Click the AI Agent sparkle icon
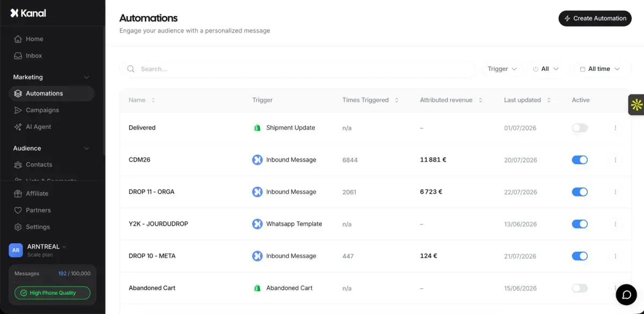644x314 pixels. (x=18, y=127)
